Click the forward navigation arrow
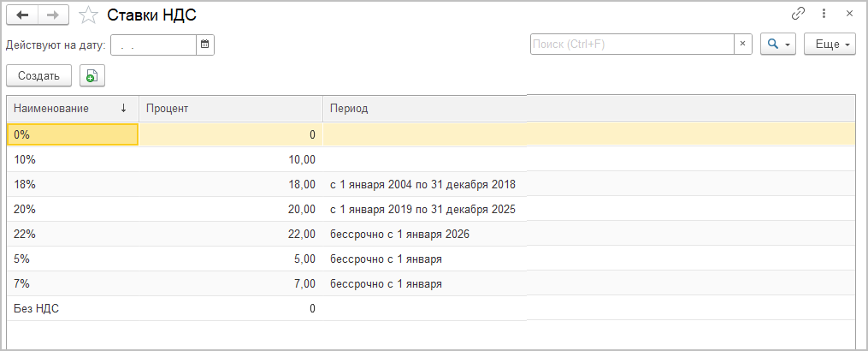 click(53, 15)
